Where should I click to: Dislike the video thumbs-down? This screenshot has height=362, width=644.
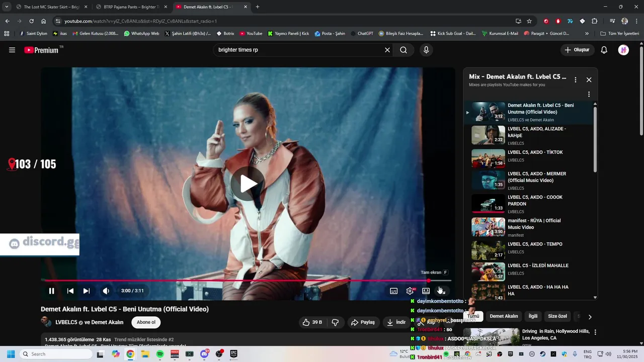(335, 322)
